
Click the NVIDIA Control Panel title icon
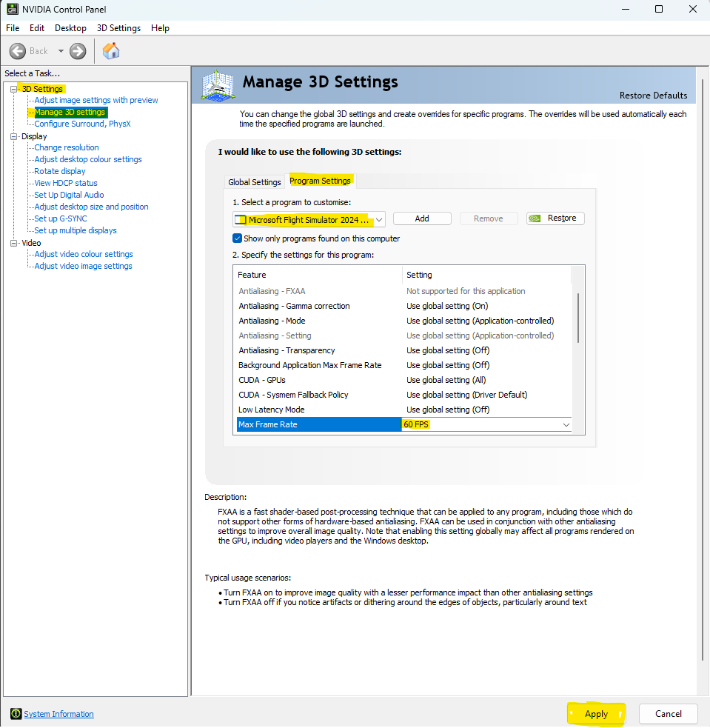tap(13, 10)
